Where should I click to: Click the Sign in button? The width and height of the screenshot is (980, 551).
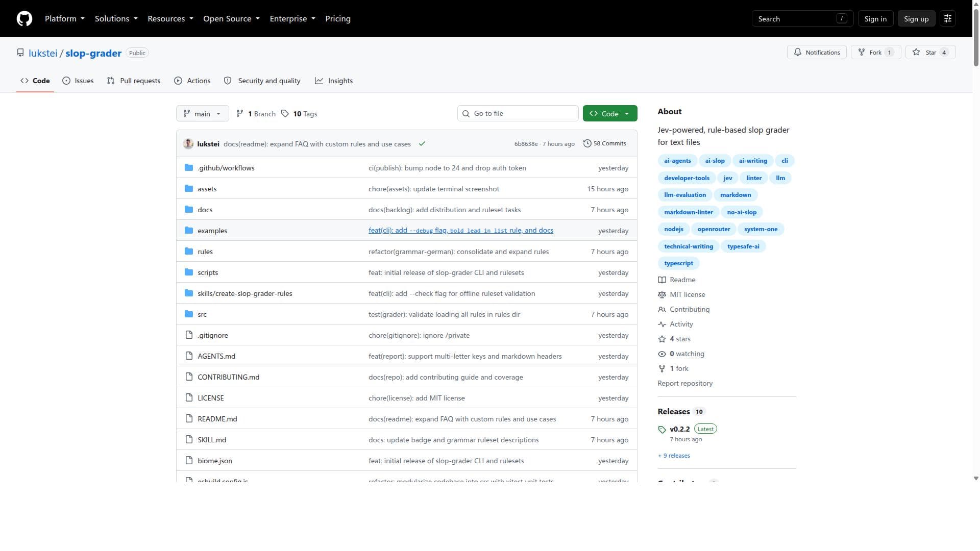pyautogui.click(x=875, y=19)
